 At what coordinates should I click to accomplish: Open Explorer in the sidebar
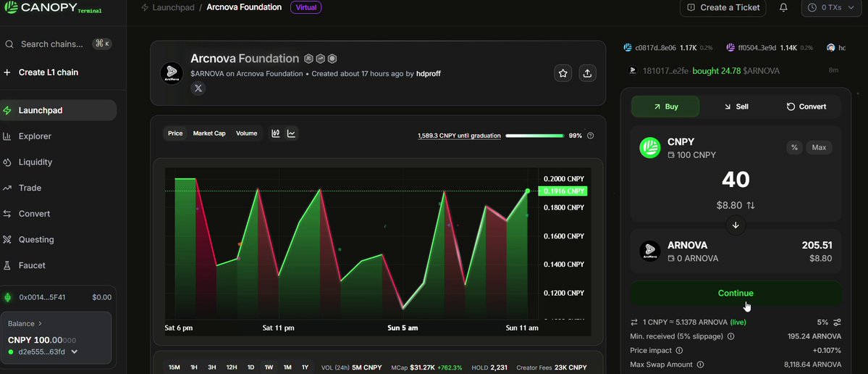27,136
